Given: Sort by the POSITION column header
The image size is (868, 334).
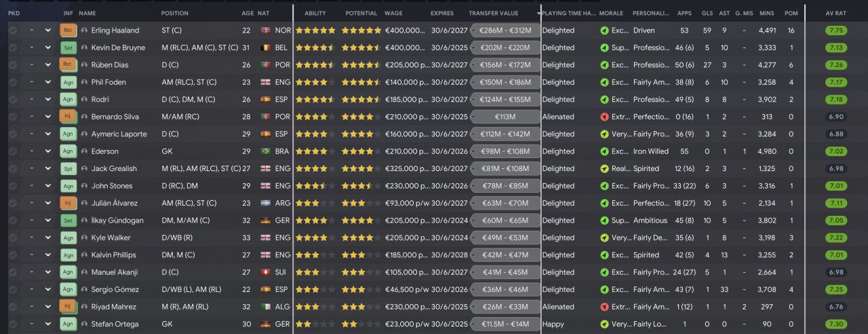Looking at the screenshot, I should tap(175, 14).
